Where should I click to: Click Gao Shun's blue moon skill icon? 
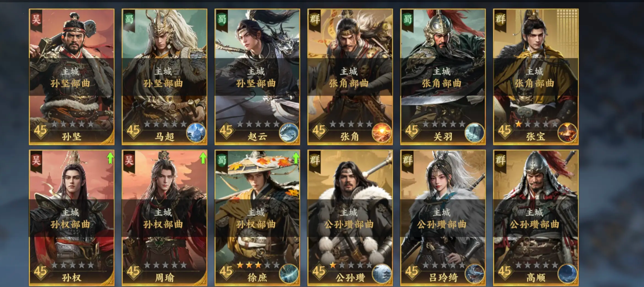pyautogui.click(x=567, y=273)
